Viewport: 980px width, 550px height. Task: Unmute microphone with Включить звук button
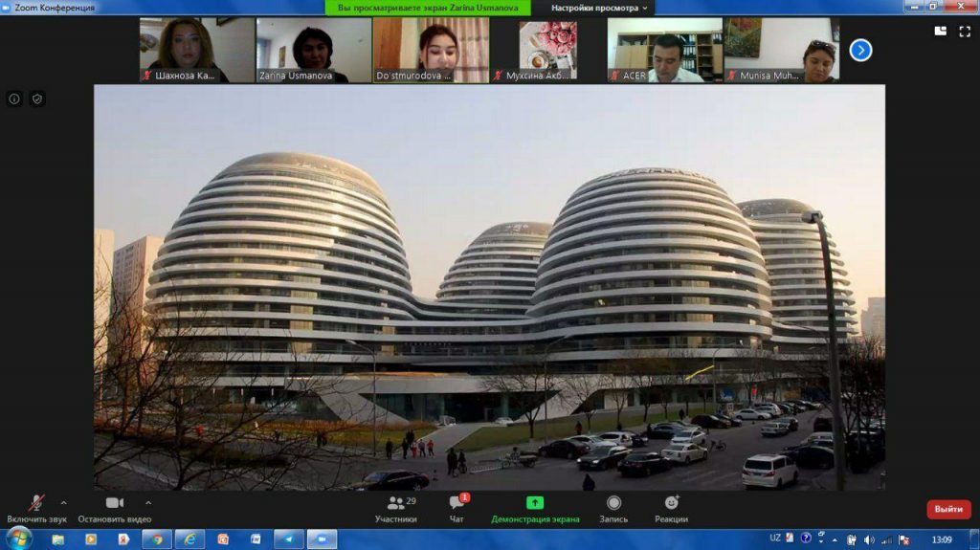[35, 507]
